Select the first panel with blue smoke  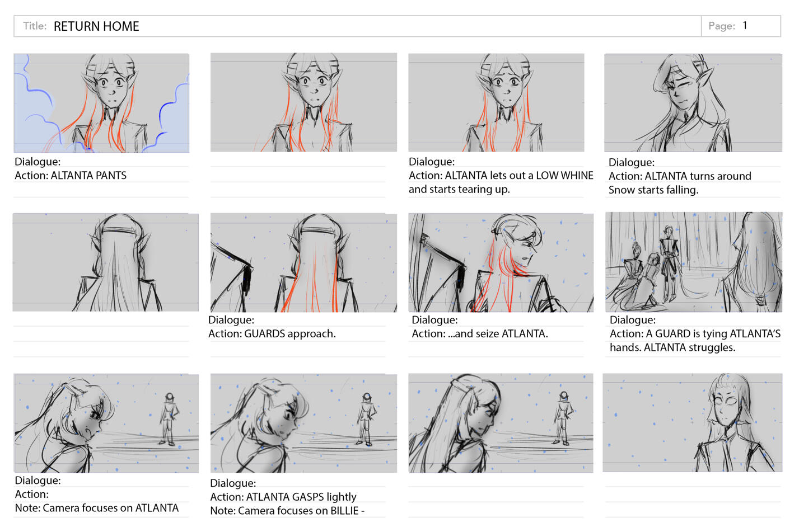[101, 103]
